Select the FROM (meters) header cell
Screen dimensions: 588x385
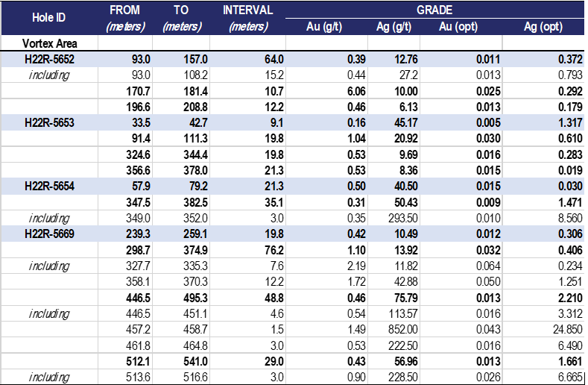pos(125,18)
